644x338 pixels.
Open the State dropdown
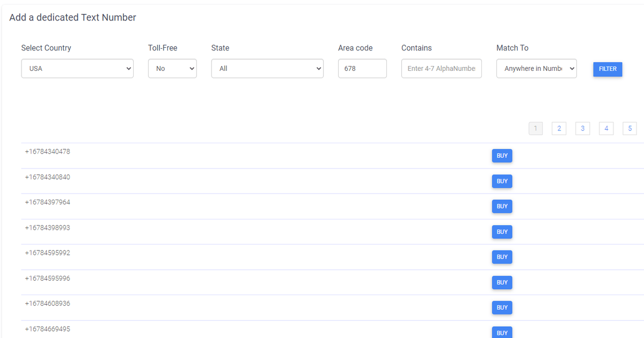click(267, 69)
